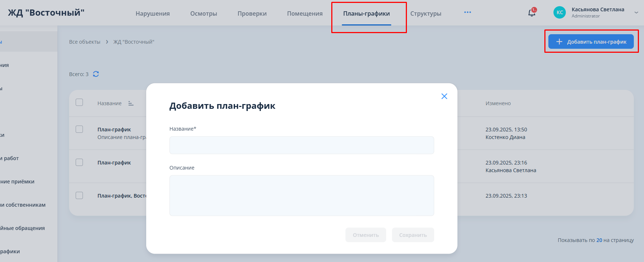This screenshot has width=644, height=262.
Task: Tick the third row checkbox
Action: [79, 195]
